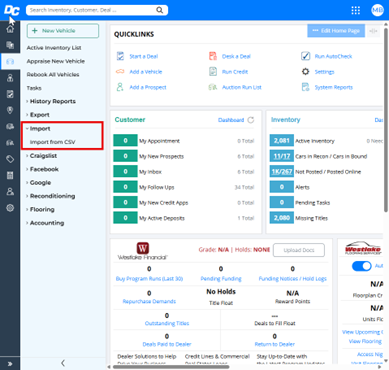Click the Settings gear quicklink icon
The width and height of the screenshot is (389, 370).
coord(305,71)
